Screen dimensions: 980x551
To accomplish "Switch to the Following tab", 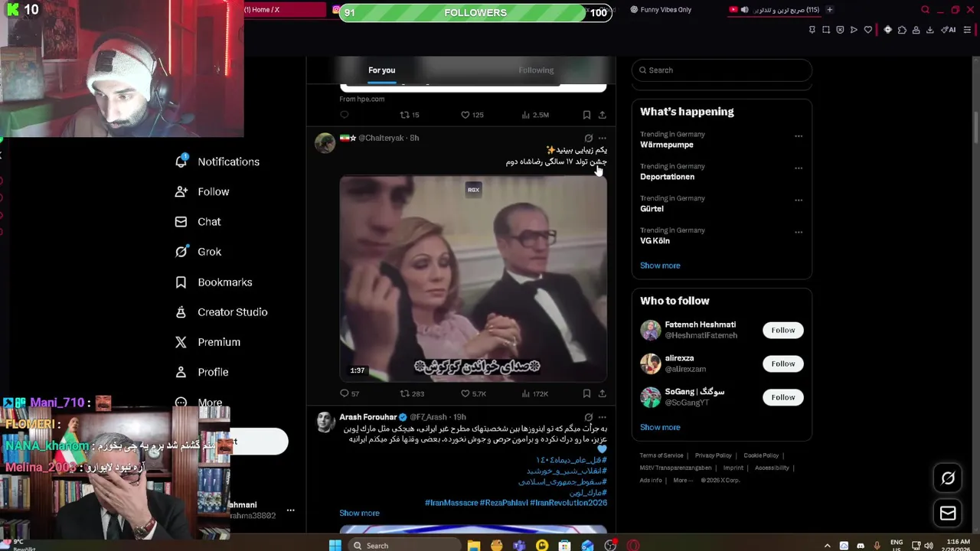I will click(536, 70).
